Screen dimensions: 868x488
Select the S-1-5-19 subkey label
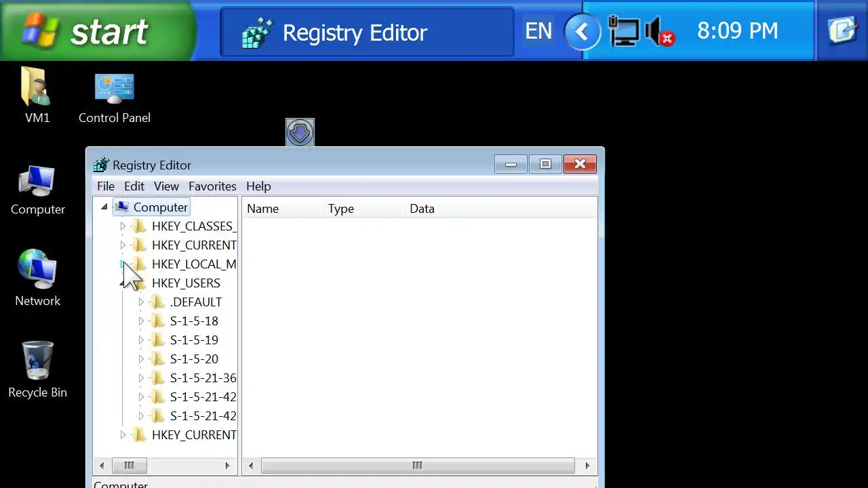coord(194,340)
